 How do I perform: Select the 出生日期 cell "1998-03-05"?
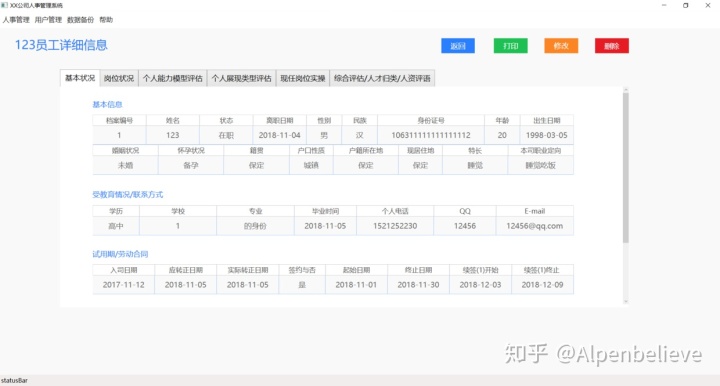(546, 135)
